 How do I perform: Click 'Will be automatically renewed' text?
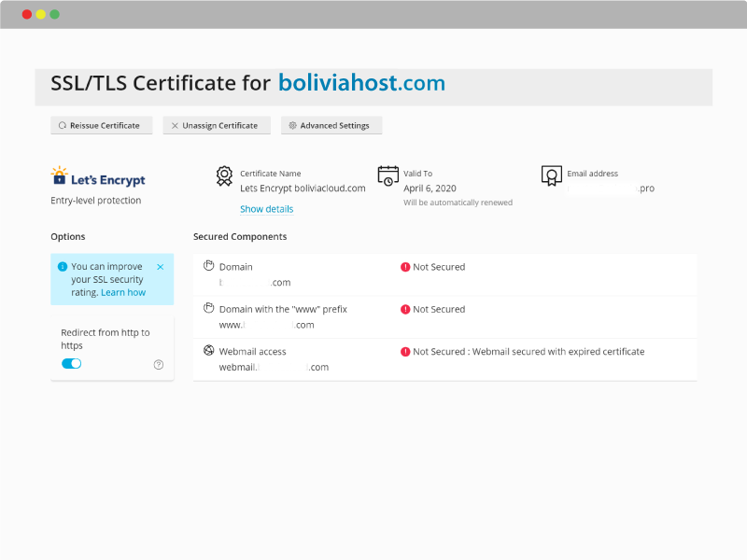458,203
